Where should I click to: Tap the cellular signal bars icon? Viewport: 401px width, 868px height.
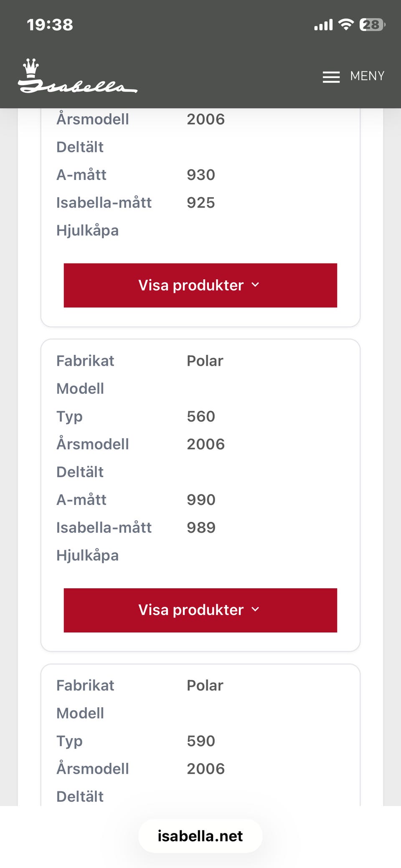(323, 25)
